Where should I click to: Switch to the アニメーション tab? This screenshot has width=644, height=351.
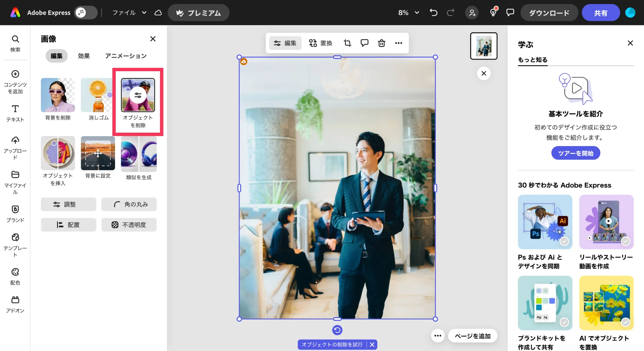[126, 56]
